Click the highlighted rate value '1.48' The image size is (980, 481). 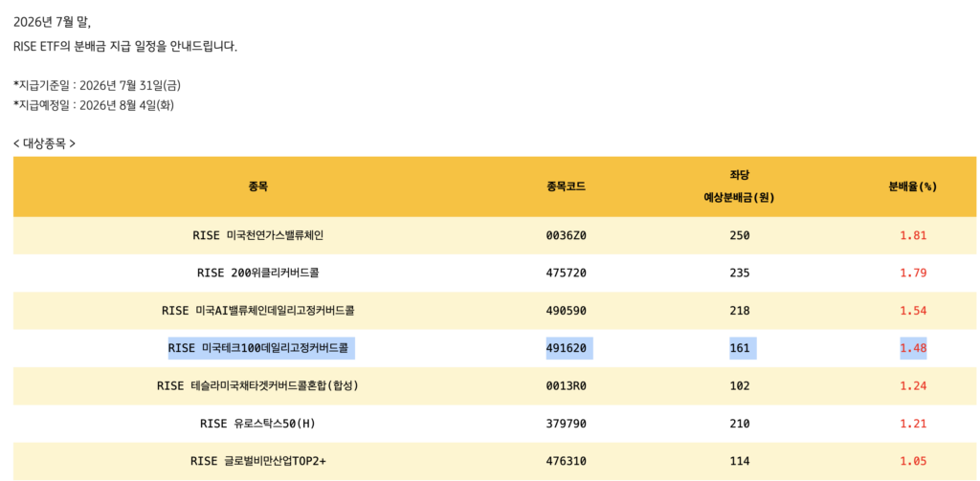(913, 348)
